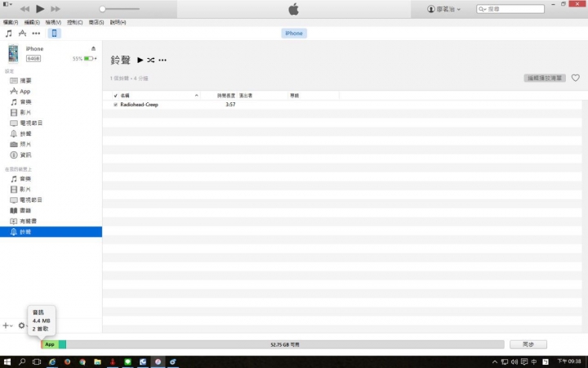The width and height of the screenshot is (588, 368).
Task: Open taskbar search magnifier
Action: coord(22,362)
